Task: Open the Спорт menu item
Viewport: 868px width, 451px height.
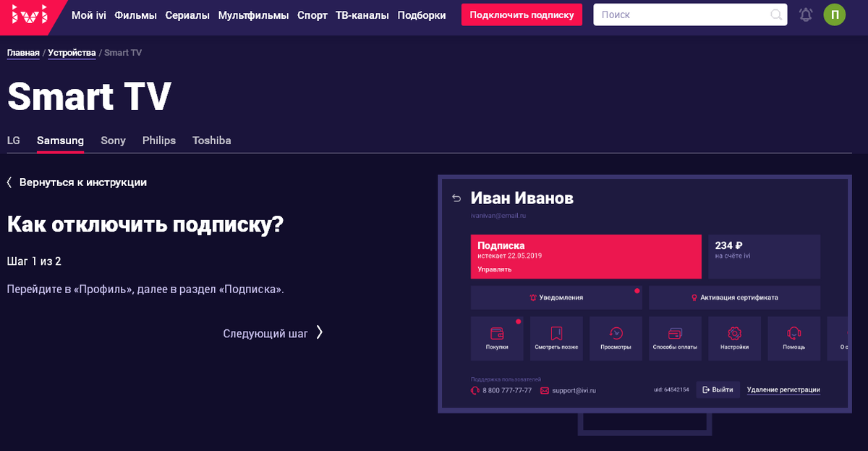Action: pyautogui.click(x=312, y=15)
